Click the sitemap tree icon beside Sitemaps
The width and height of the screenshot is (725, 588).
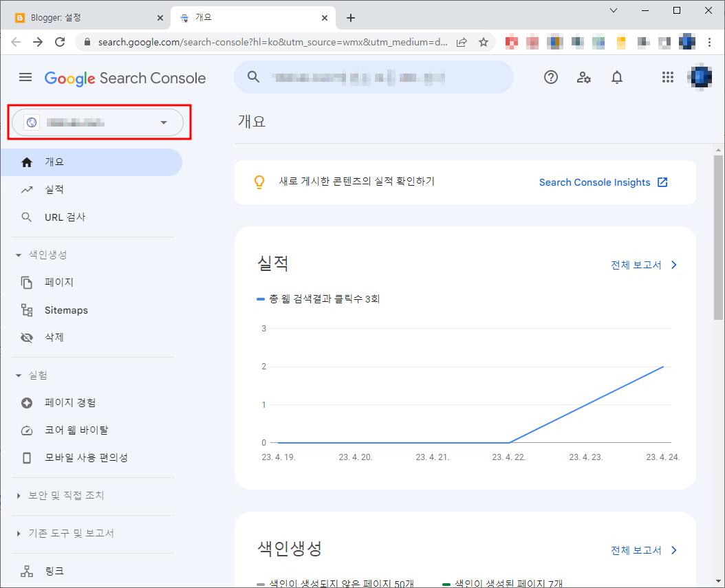tap(27, 310)
